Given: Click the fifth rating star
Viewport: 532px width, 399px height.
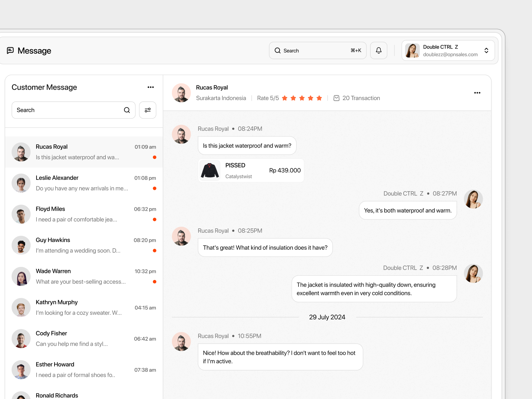Looking at the screenshot, I should tap(319, 98).
